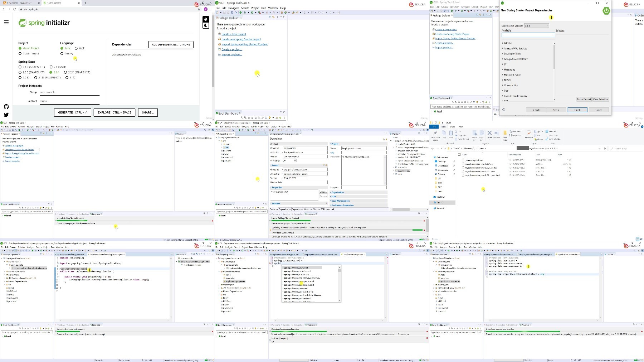Click the EXPLORE button
The height and width of the screenshot is (362, 644).
coord(114,112)
